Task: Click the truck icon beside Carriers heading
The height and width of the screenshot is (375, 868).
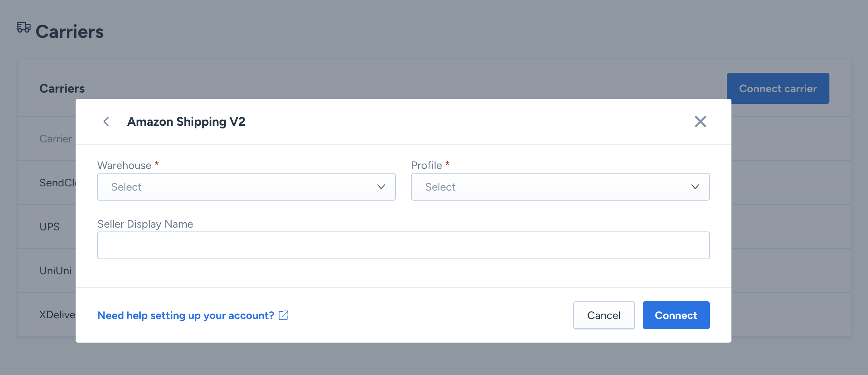Action: (x=24, y=27)
